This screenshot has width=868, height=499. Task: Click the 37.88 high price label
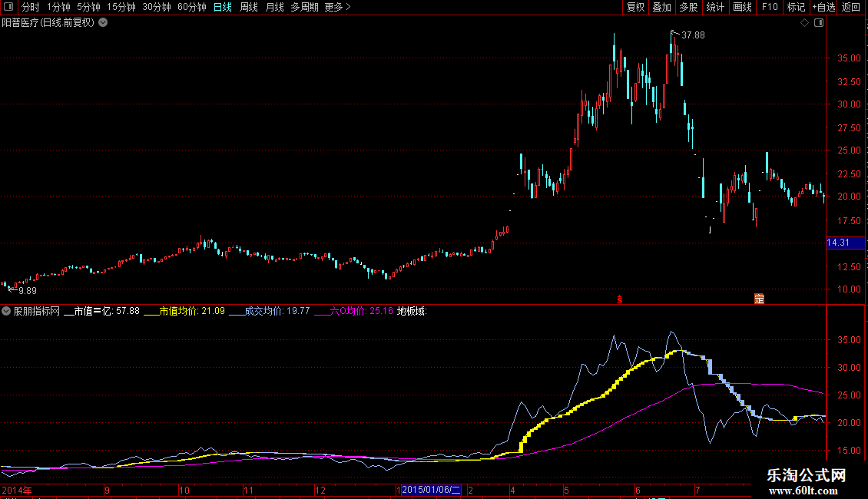click(x=693, y=35)
